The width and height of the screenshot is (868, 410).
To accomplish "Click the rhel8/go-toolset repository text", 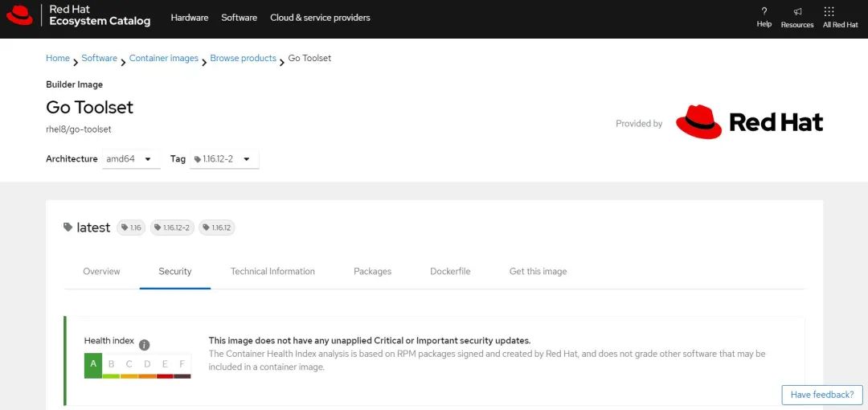I will [79, 129].
